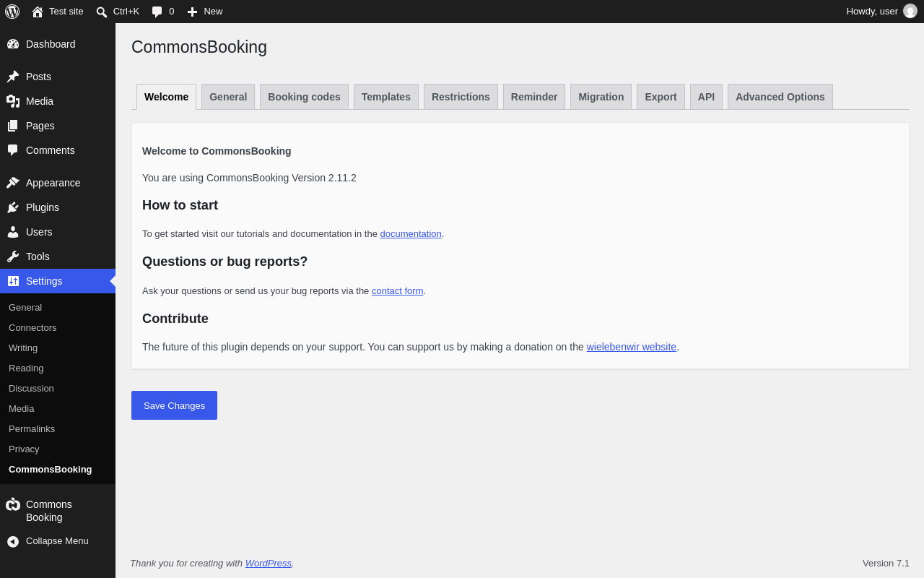Click the Test site name
This screenshot has width=924, height=578.
pos(66,11)
